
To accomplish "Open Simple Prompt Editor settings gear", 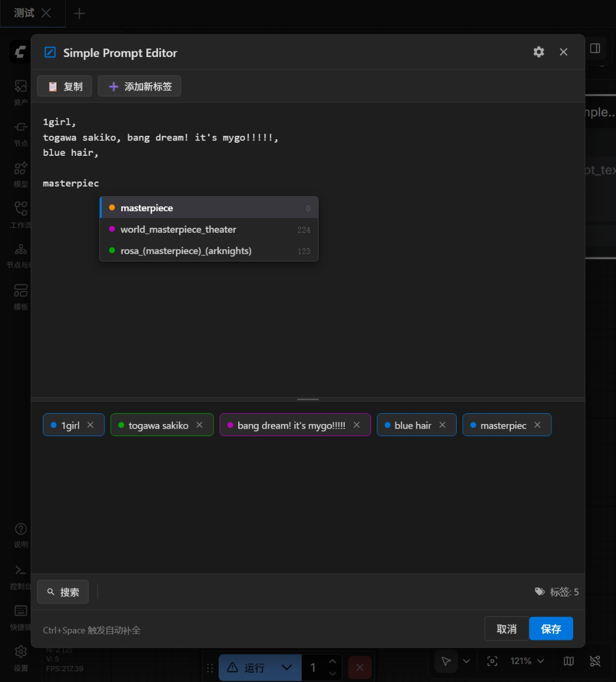I will tap(538, 52).
